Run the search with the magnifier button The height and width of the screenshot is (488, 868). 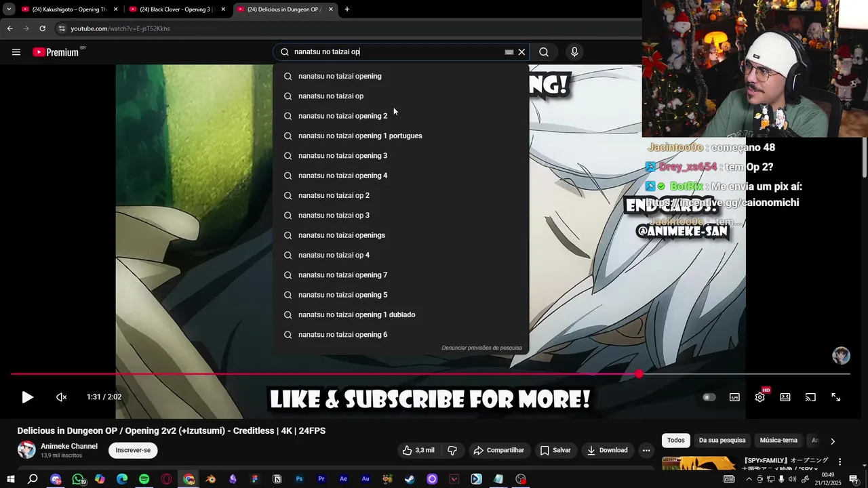click(x=544, y=52)
